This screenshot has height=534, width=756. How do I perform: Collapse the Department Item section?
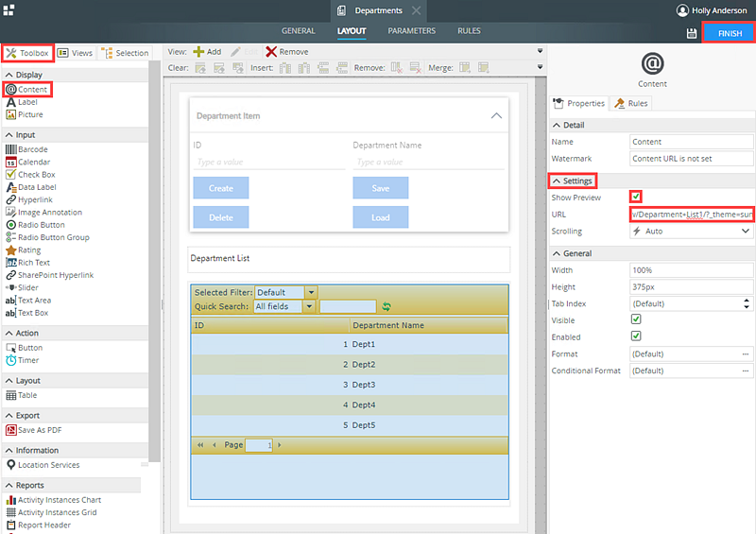coord(496,115)
